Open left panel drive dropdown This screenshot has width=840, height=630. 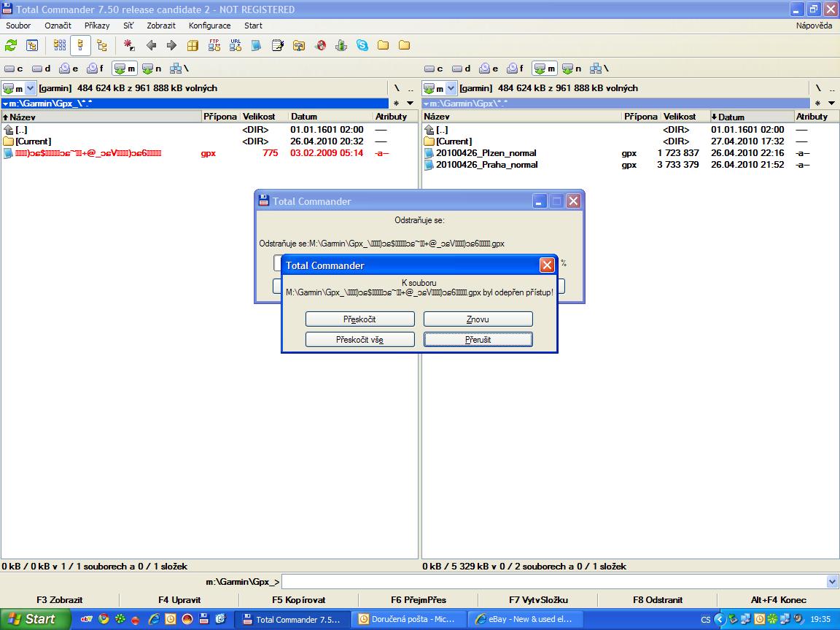pyautogui.click(x=30, y=88)
